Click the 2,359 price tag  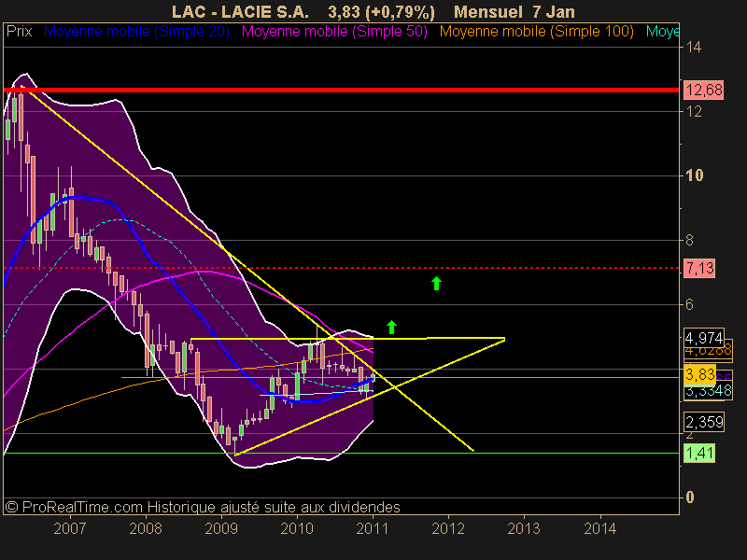coord(704,422)
